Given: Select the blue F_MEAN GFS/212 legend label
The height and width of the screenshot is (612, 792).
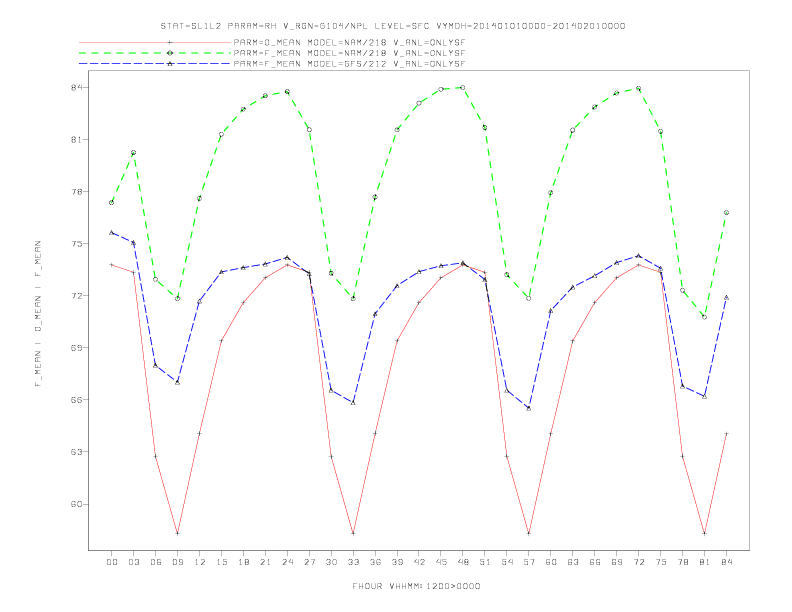Looking at the screenshot, I should (x=349, y=64).
